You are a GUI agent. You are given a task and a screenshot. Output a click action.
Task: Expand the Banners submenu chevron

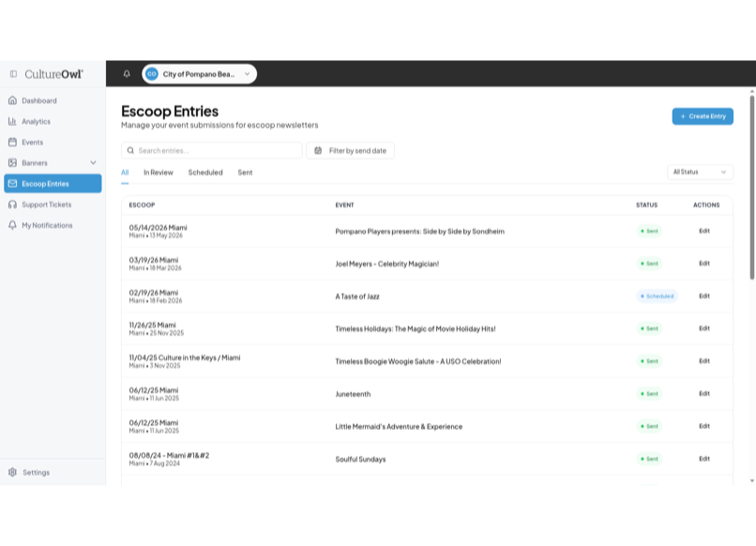[x=93, y=162]
